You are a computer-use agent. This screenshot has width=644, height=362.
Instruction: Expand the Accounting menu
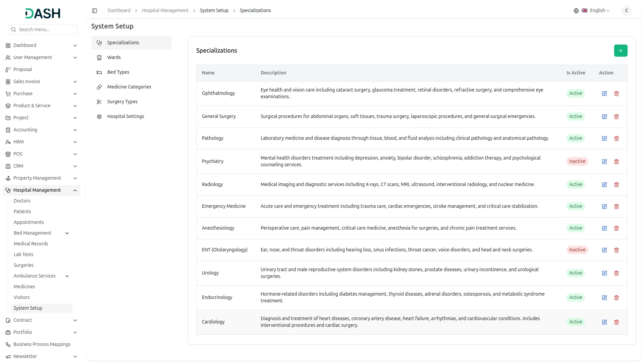click(42, 130)
